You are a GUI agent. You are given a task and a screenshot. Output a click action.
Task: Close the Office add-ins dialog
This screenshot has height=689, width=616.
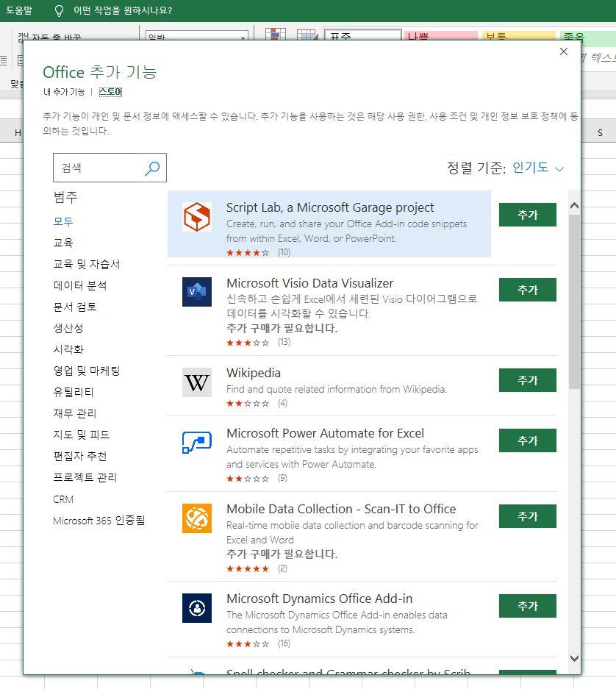click(x=564, y=51)
